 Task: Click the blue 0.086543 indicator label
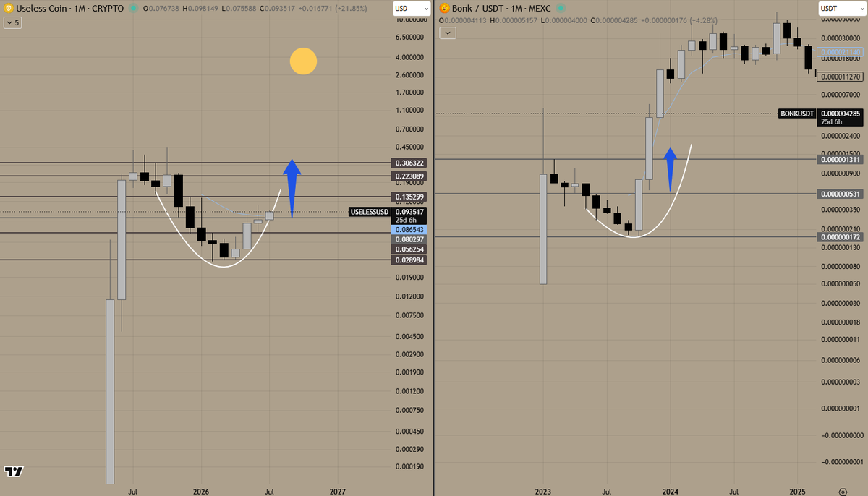point(409,229)
